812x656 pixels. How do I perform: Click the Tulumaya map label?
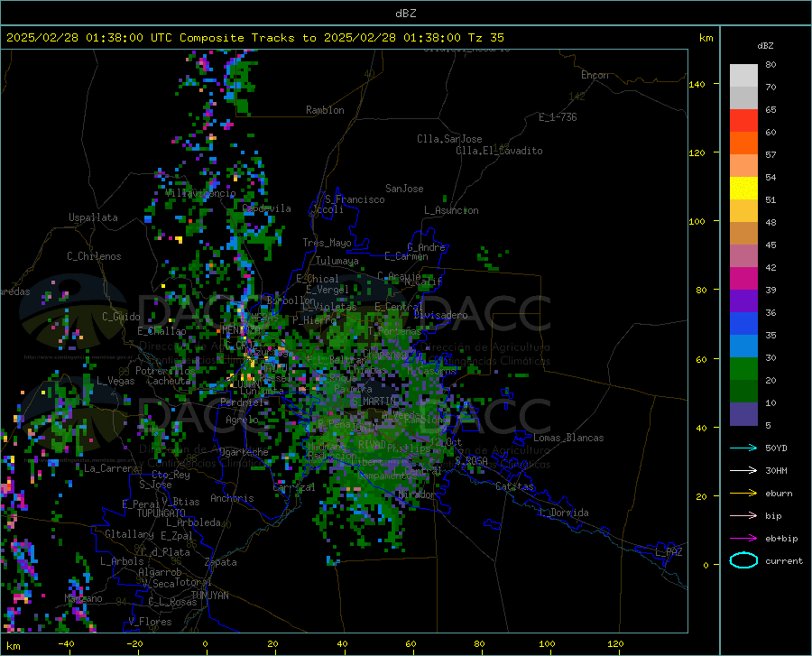pos(337,261)
